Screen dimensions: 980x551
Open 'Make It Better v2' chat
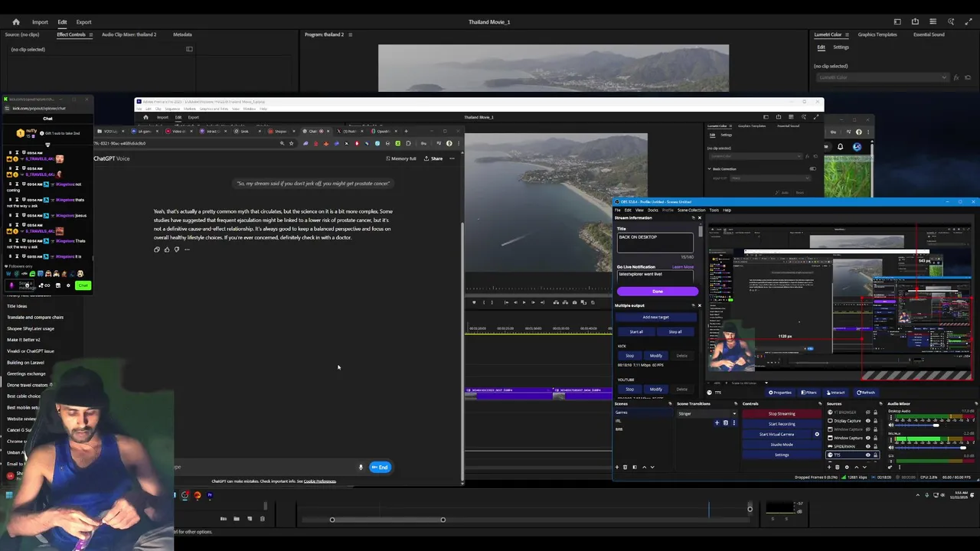coord(23,340)
